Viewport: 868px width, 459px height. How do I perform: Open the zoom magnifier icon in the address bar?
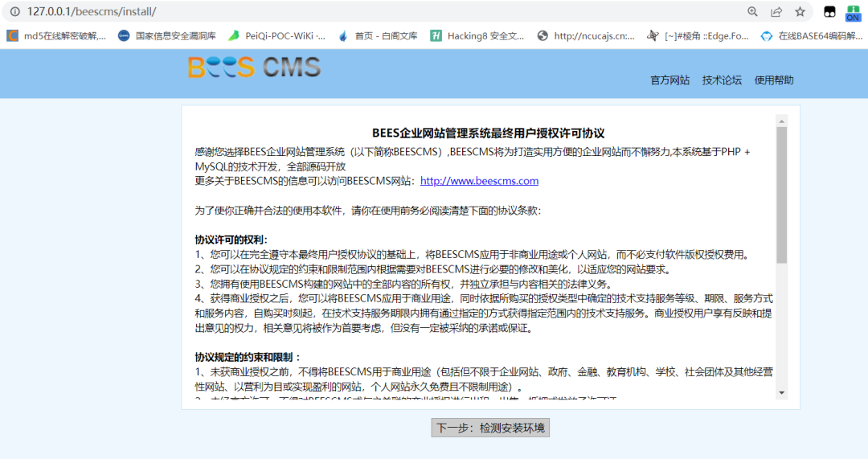[x=752, y=11]
